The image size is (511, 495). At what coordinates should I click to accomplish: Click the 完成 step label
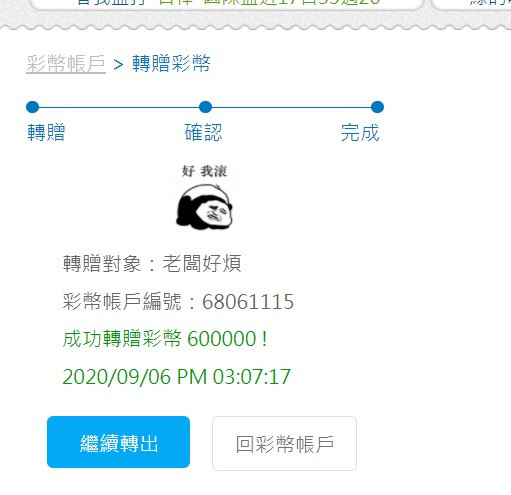coord(360,132)
